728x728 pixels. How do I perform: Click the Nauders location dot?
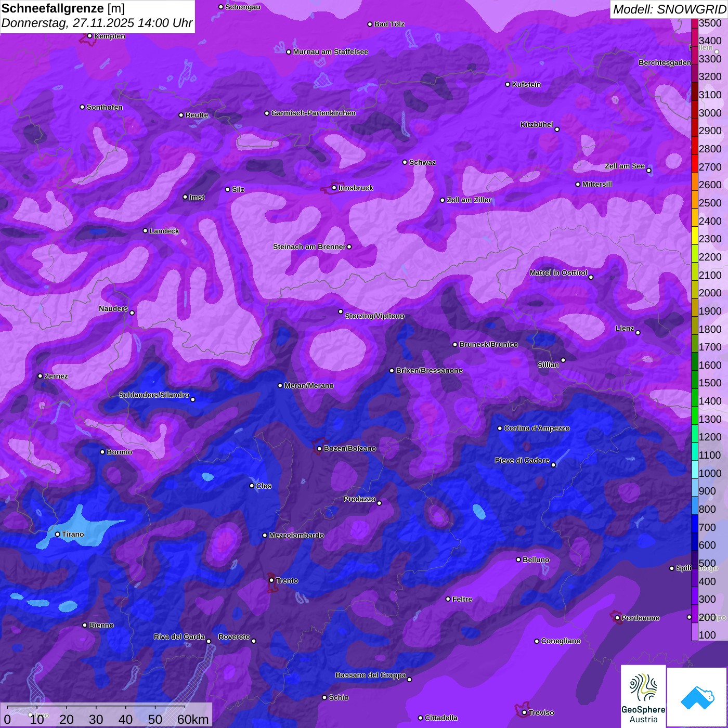click(132, 313)
